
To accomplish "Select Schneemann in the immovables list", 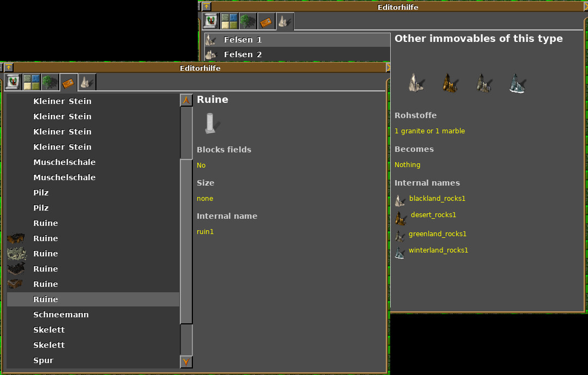I will 60,315.
